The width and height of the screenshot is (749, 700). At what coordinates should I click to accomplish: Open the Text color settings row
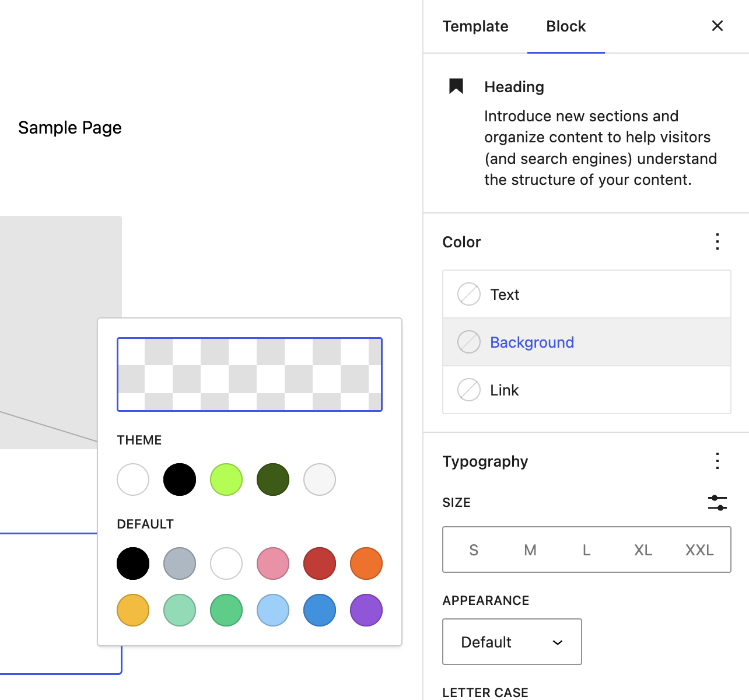(586, 294)
